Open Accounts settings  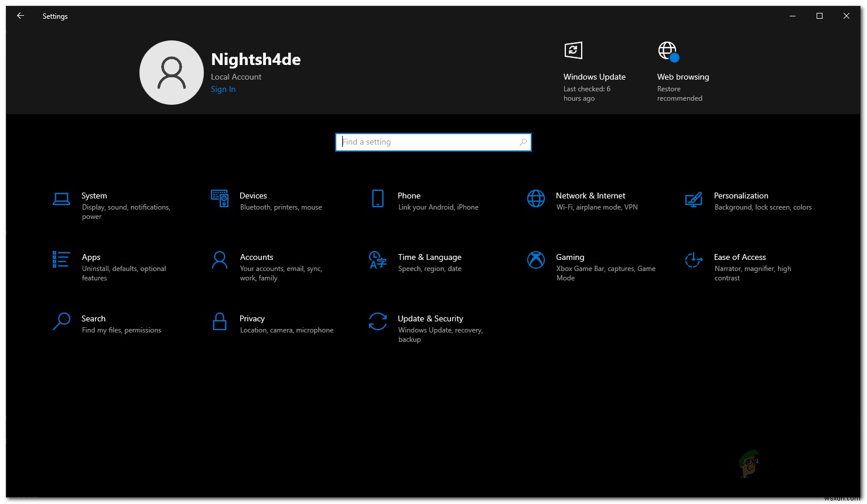(257, 262)
